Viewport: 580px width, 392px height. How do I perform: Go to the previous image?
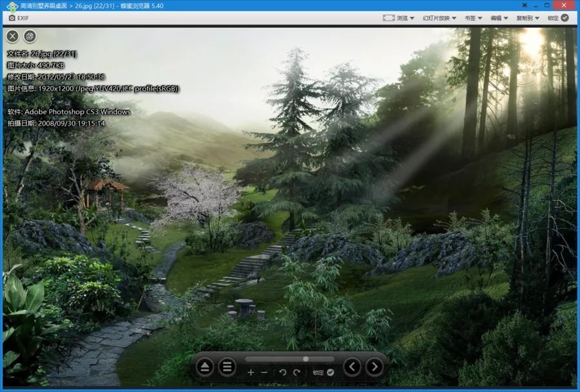[x=352, y=367]
